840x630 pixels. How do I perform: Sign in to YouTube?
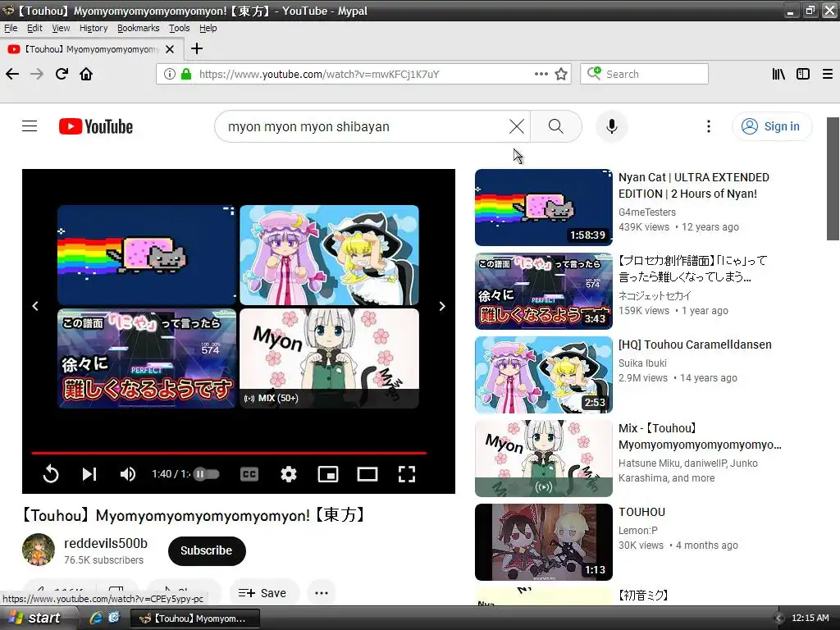771,126
